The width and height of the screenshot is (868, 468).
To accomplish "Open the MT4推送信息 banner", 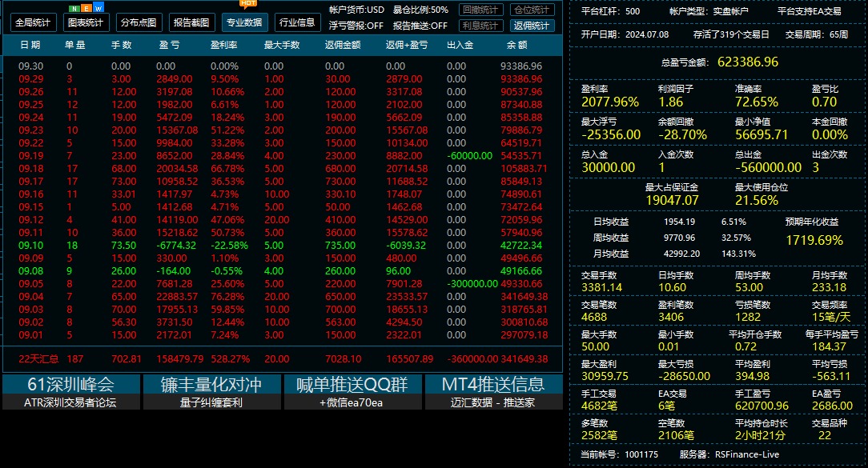I will tap(494, 392).
